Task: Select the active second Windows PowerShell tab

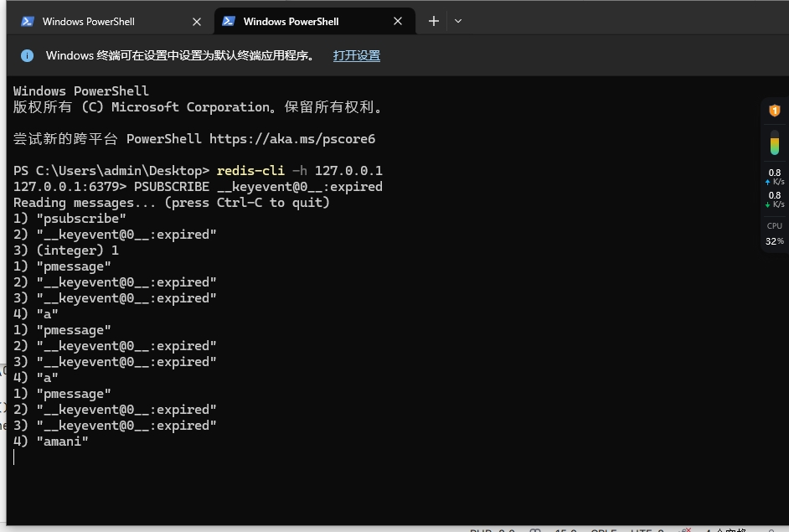Action: coord(315,21)
